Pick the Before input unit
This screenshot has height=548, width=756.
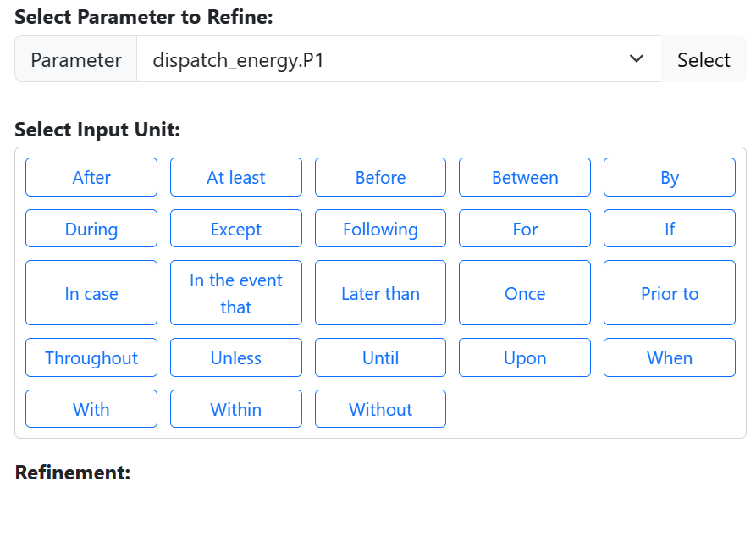coord(380,177)
